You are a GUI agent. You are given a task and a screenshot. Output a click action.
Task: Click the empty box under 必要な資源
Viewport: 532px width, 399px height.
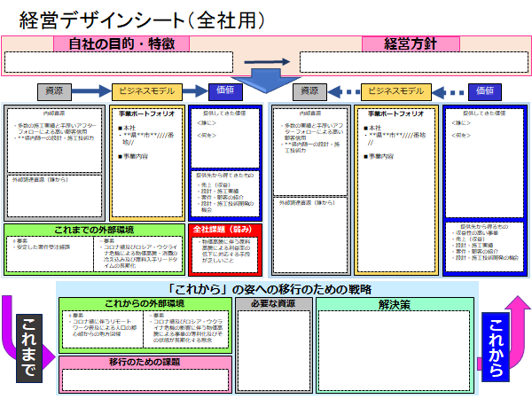click(274, 351)
